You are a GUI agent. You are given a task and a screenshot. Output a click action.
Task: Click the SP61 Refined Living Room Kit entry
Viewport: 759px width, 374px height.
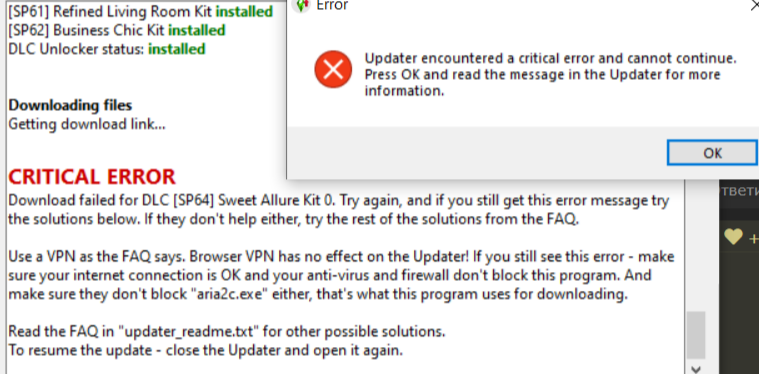pyautogui.click(x=140, y=11)
